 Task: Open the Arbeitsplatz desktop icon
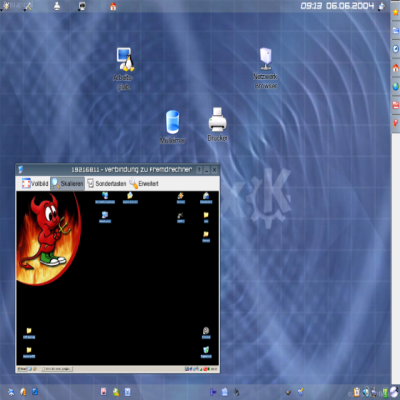tap(124, 68)
